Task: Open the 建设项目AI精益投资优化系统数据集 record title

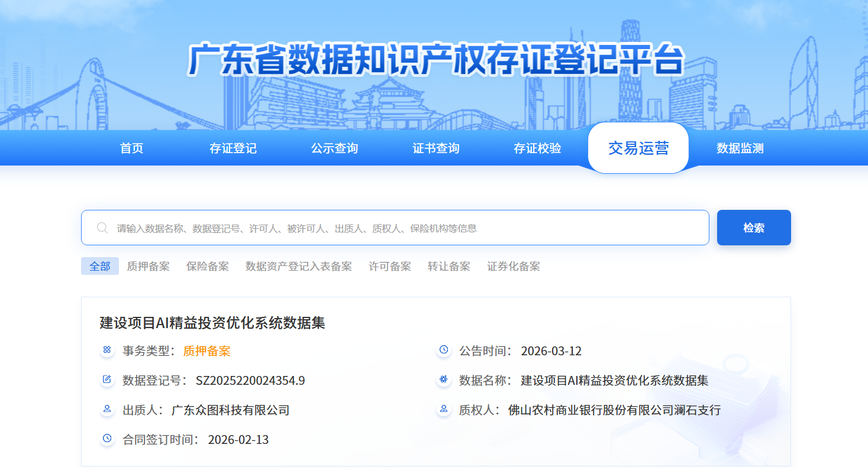Action: click(212, 323)
